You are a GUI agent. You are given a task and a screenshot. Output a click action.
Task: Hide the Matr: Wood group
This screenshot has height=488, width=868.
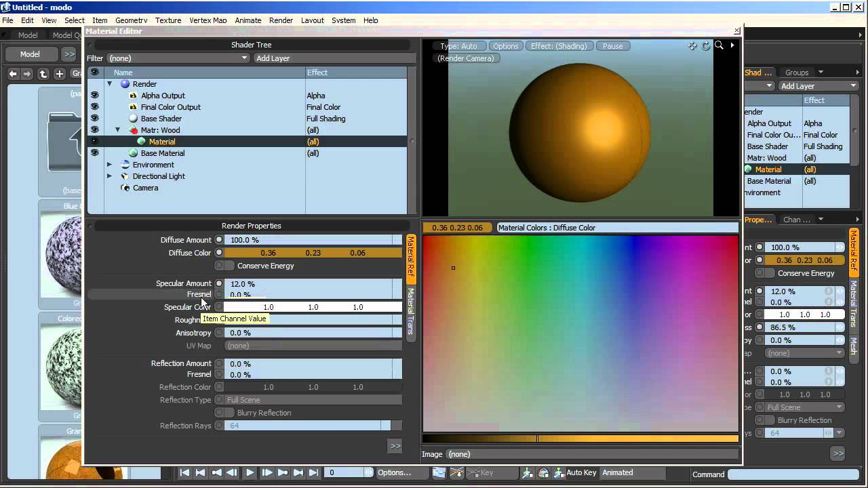[x=94, y=130]
